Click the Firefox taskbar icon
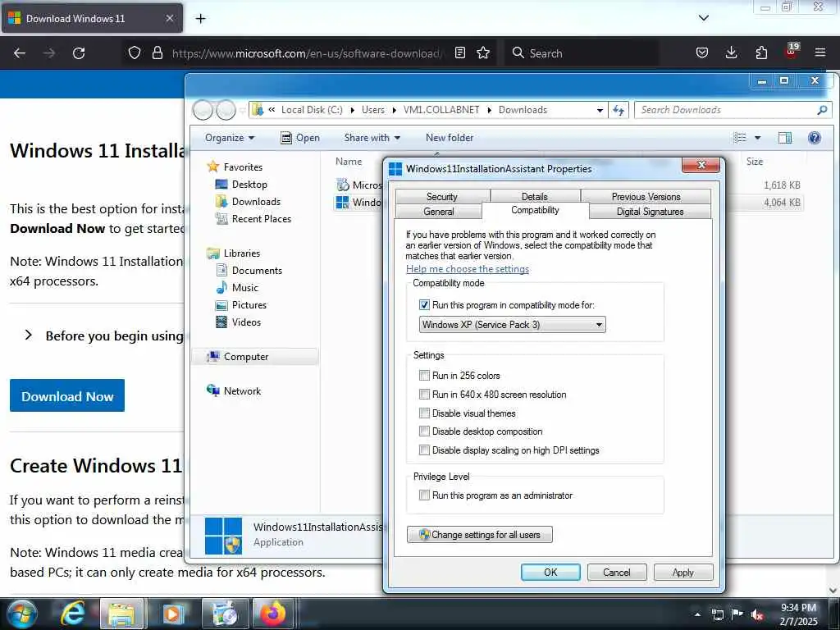Screen dimensions: 840x630 click(x=273, y=614)
